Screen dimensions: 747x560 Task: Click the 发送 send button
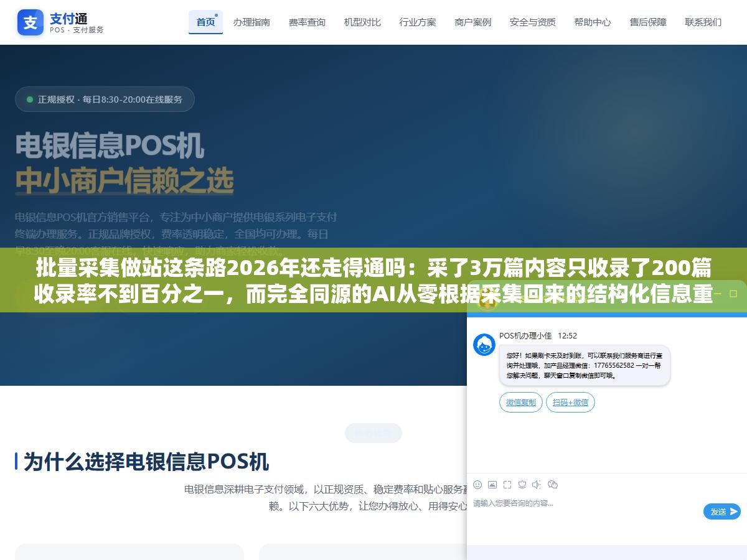[x=722, y=511]
